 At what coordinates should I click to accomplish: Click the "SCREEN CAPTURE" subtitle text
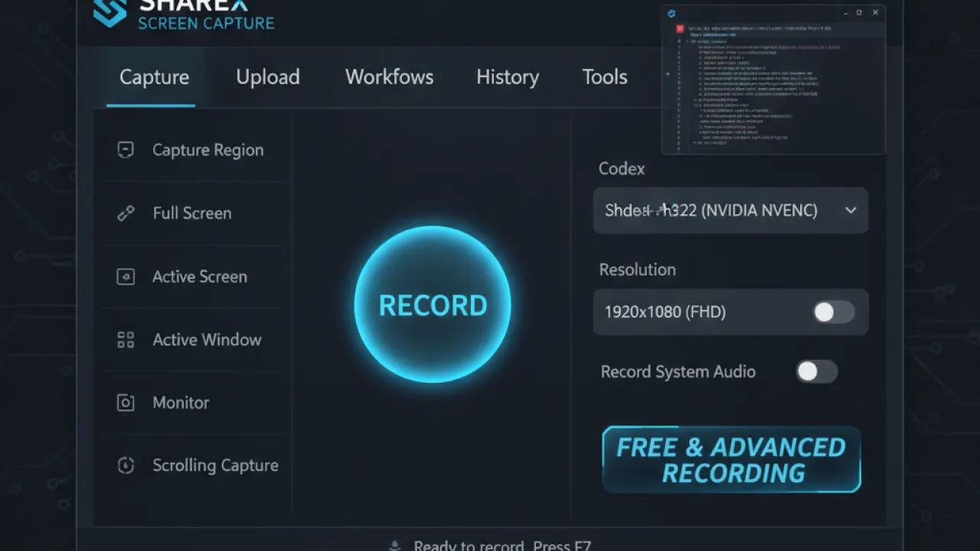206,24
